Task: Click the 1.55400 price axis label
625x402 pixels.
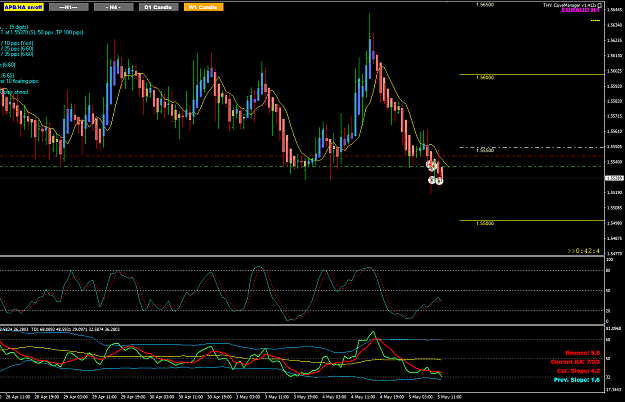Action: point(614,162)
